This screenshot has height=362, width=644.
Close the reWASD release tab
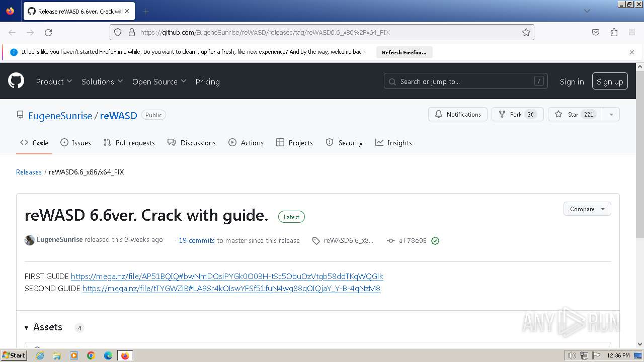pyautogui.click(x=127, y=11)
